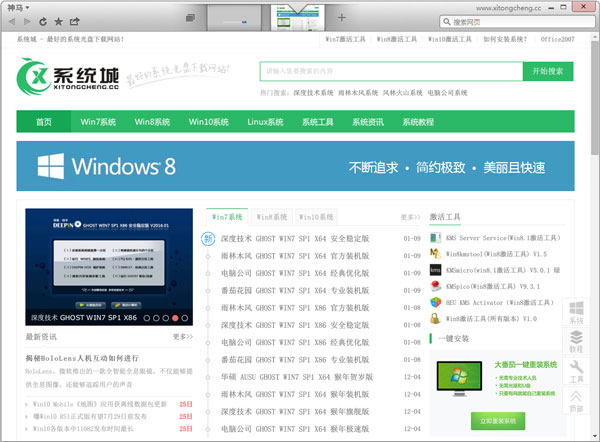This screenshot has height=442, width=600.
Task: Open the Win10系统 navigation item
Action: point(209,122)
